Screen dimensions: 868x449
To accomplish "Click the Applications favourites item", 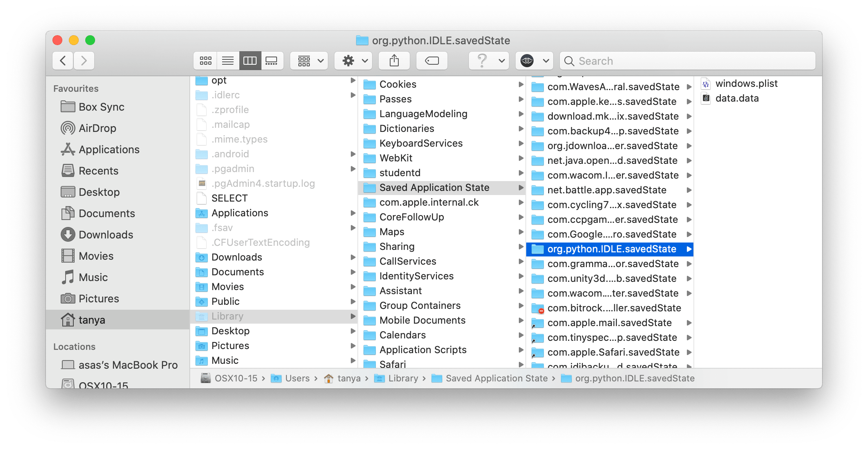I will point(102,149).
